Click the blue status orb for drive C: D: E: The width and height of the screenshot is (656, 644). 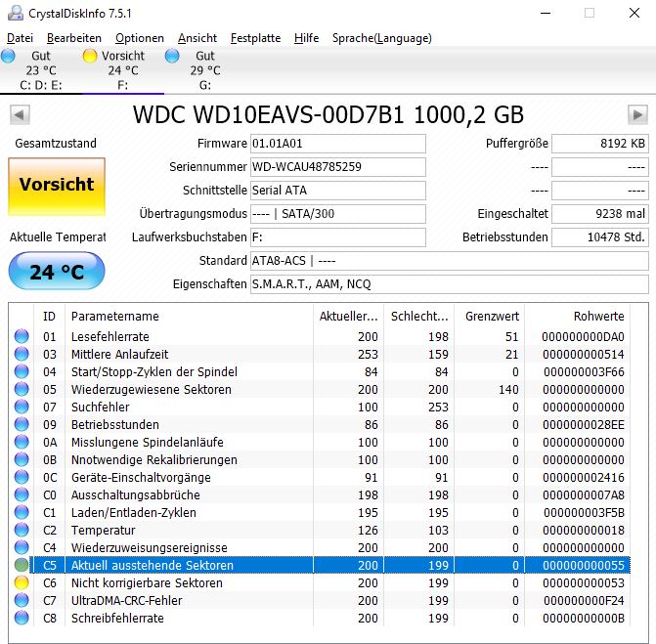pos(8,56)
